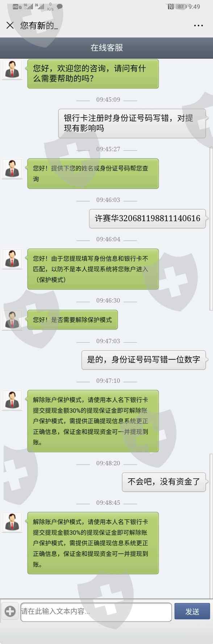Tap the agent avatar beside 是否需要解除保护模式
This screenshot has width=213, height=644.
pos(12,320)
